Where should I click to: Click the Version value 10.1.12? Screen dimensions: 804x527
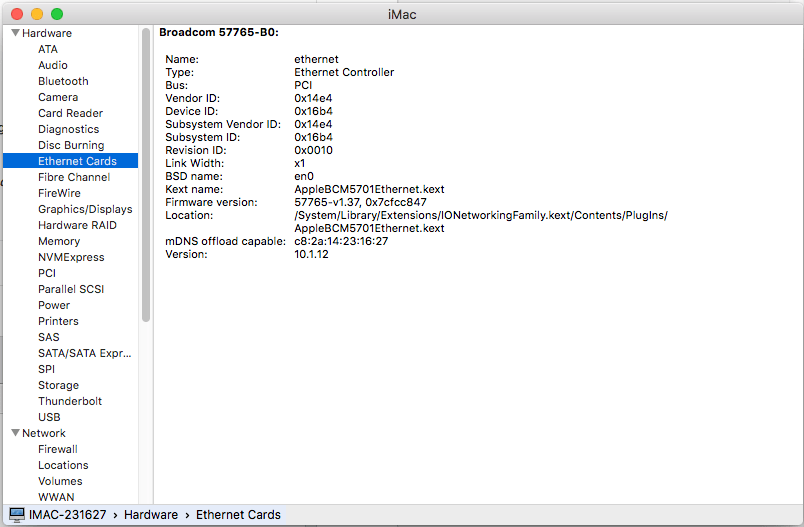[x=311, y=254]
